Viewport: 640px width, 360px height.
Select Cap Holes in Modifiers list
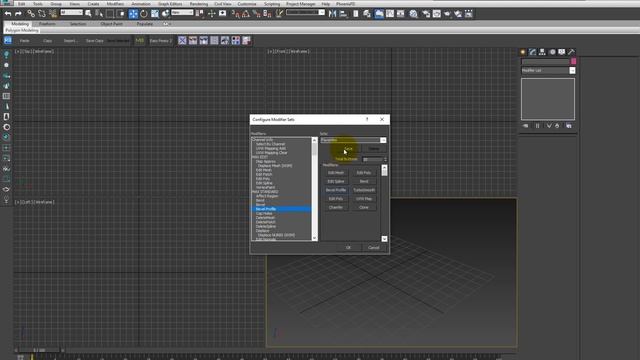[264, 213]
